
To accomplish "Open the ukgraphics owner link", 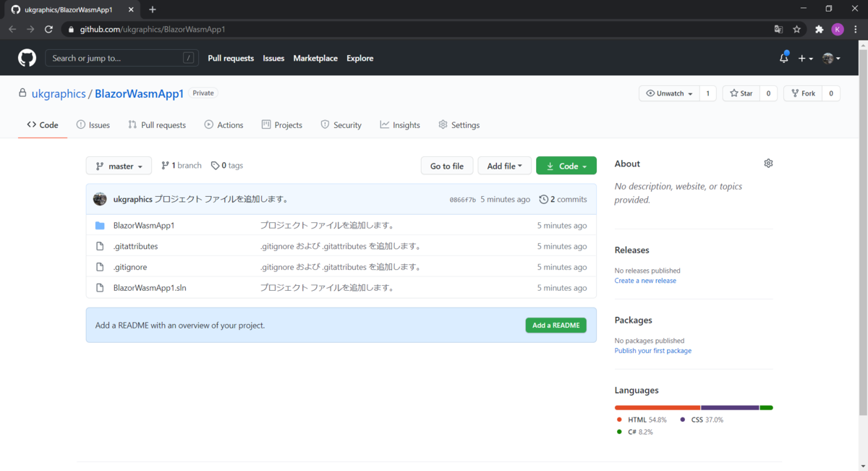I will [x=59, y=94].
